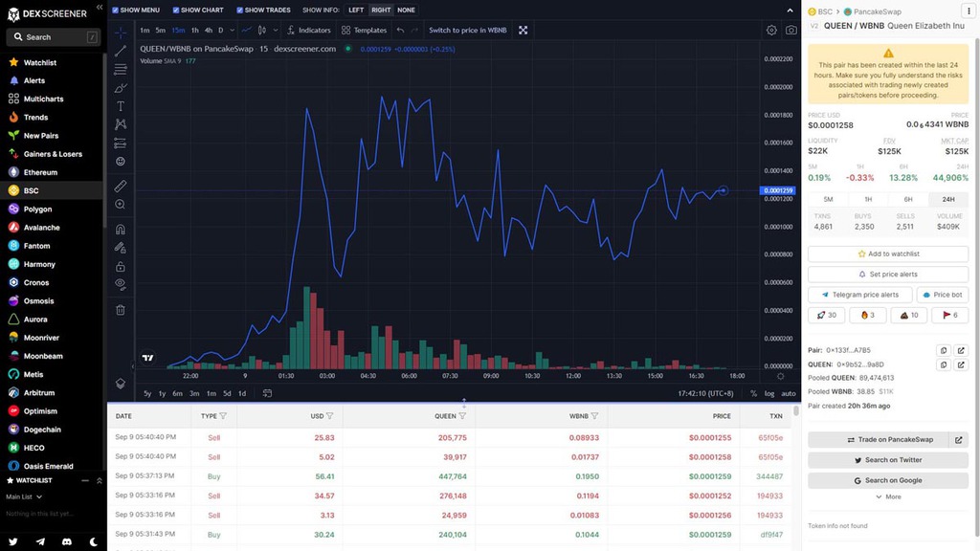Select the 1h chart timeframe
The width and height of the screenshot is (980, 551).
point(195,30)
